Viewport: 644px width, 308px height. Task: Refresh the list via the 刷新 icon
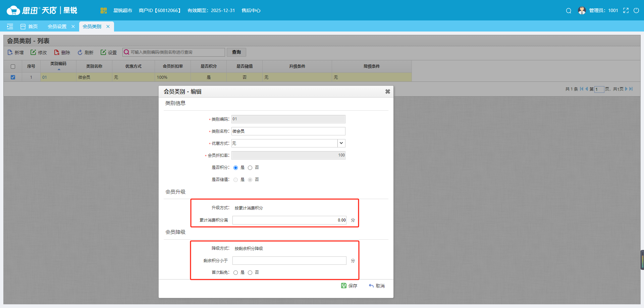(80, 52)
